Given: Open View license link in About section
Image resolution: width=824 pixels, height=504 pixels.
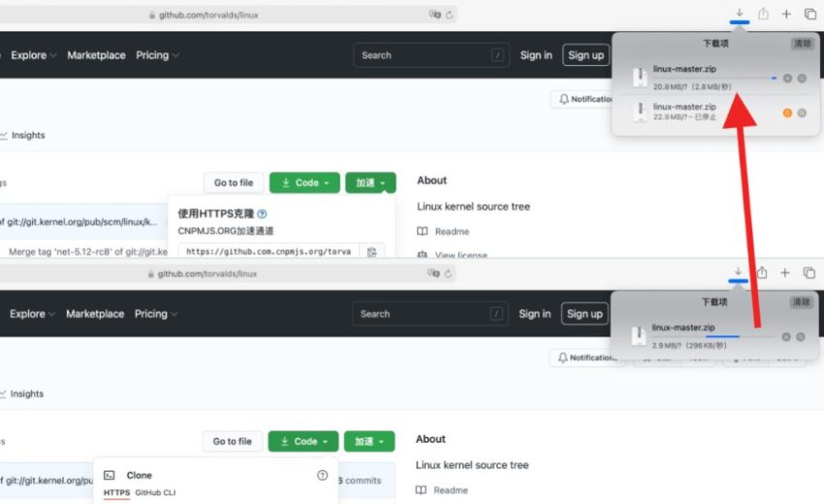Looking at the screenshot, I should [x=453, y=255].
